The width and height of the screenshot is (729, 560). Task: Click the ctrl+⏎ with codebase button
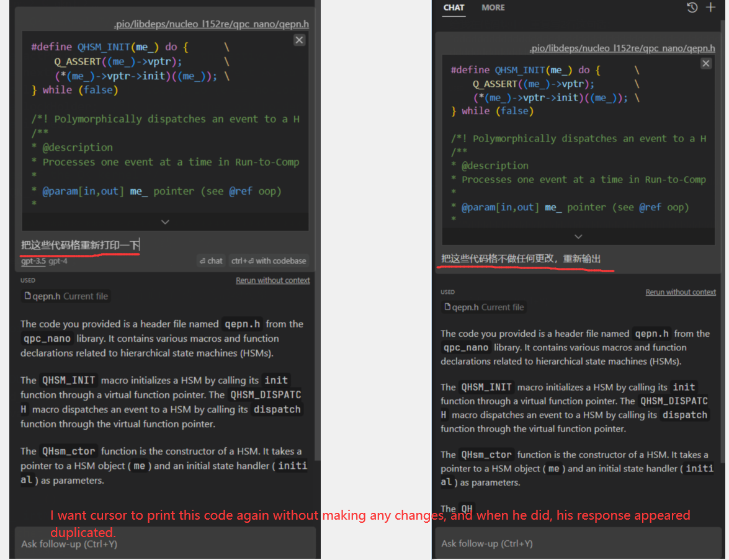pyautogui.click(x=269, y=260)
